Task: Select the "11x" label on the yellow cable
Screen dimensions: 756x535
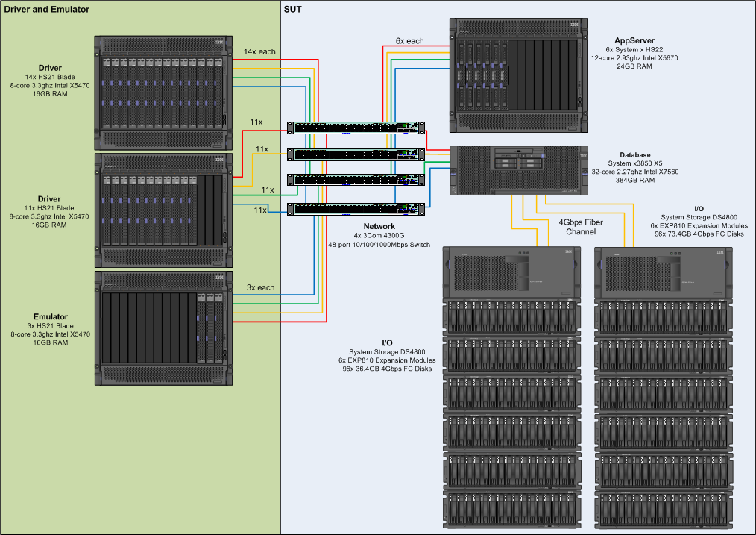Action: 262,149
